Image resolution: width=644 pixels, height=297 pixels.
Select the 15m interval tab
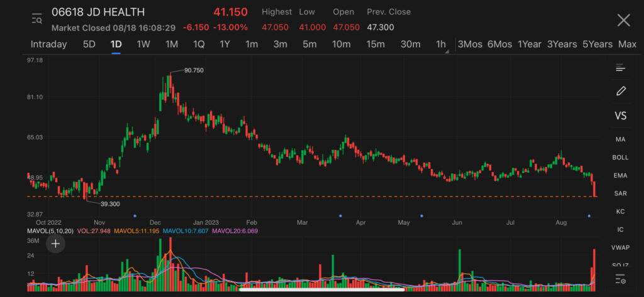pyautogui.click(x=375, y=45)
